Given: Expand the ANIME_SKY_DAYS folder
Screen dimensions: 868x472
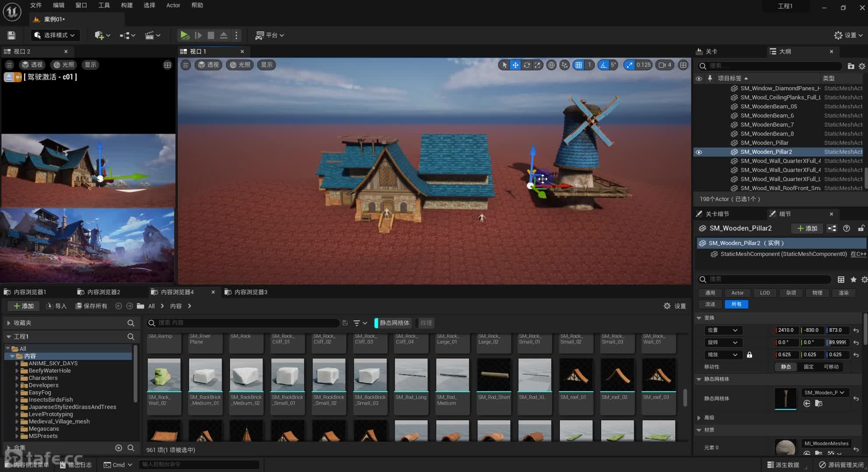Looking at the screenshot, I should tap(17, 363).
